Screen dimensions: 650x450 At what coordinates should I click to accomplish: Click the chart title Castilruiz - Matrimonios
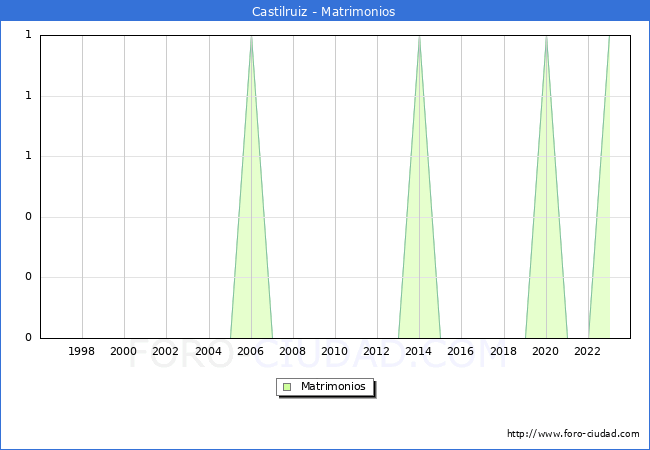pyautogui.click(x=324, y=12)
